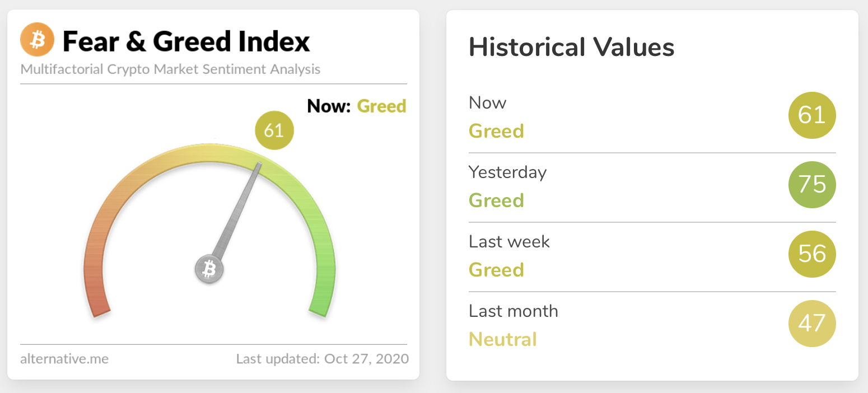Click the Yesterday value 75 circle
This screenshot has width=868, height=393.
pyautogui.click(x=811, y=185)
